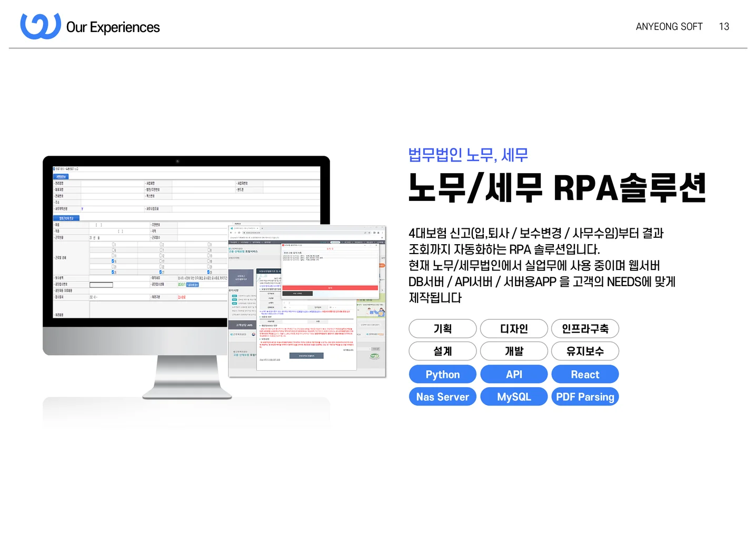
Task: Open a new tab with the plus icon
Action: point(262,228)
